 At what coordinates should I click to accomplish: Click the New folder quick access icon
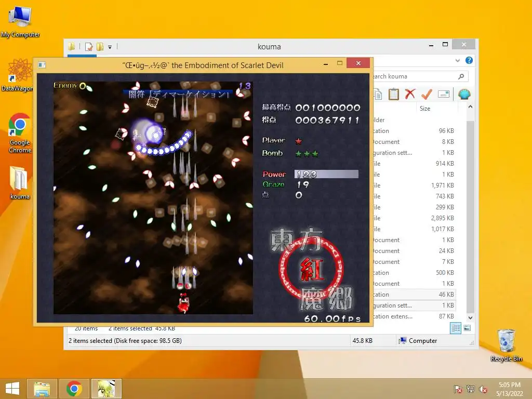[x=100, y=46]
